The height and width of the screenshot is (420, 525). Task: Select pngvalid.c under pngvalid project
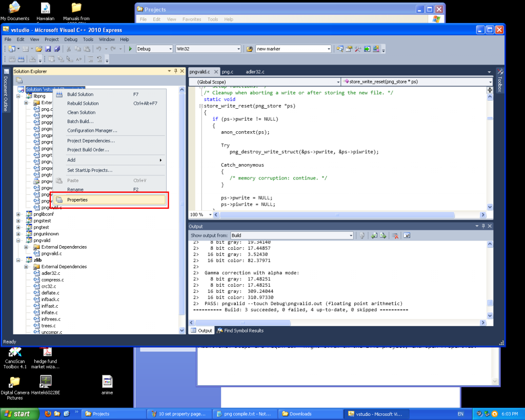point(52,254)
